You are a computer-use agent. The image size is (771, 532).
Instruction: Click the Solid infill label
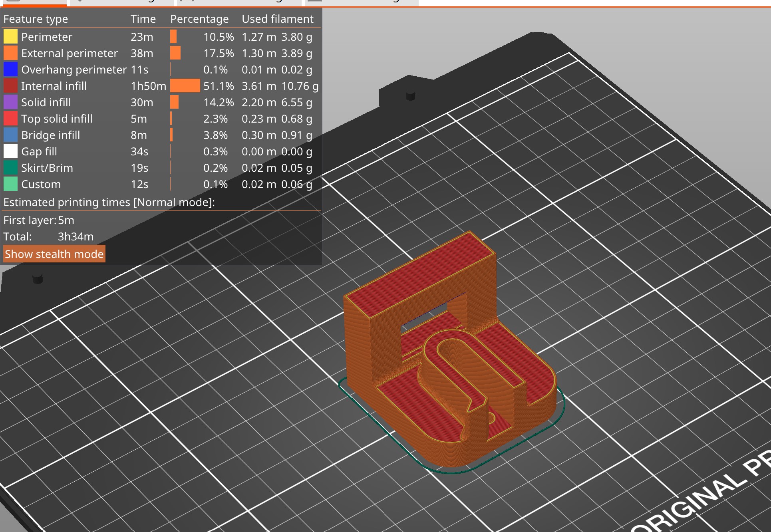(x=46, y=102)
